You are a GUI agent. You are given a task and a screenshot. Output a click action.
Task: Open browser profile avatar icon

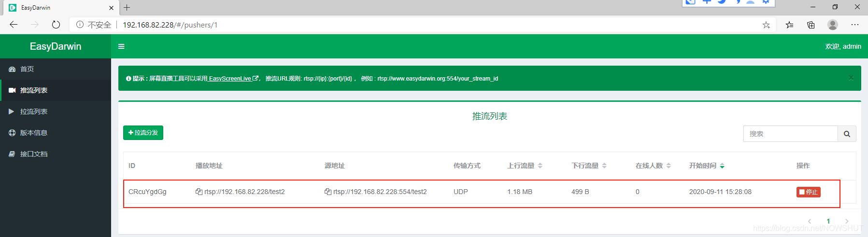(x=832, y=25)
